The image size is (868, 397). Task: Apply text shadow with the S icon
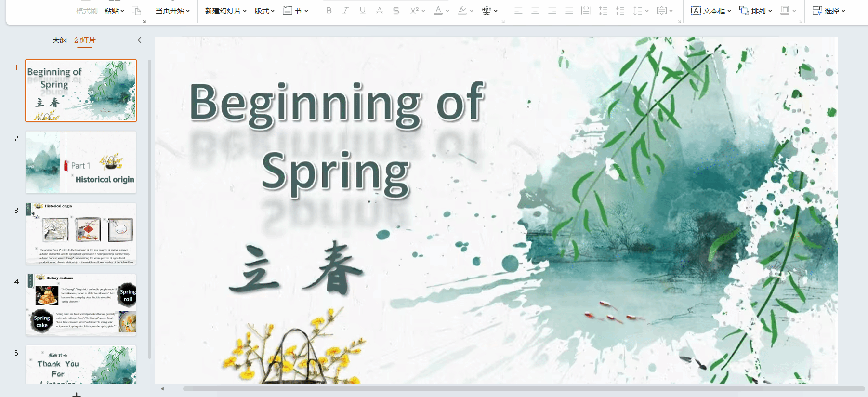coord(396,11)
